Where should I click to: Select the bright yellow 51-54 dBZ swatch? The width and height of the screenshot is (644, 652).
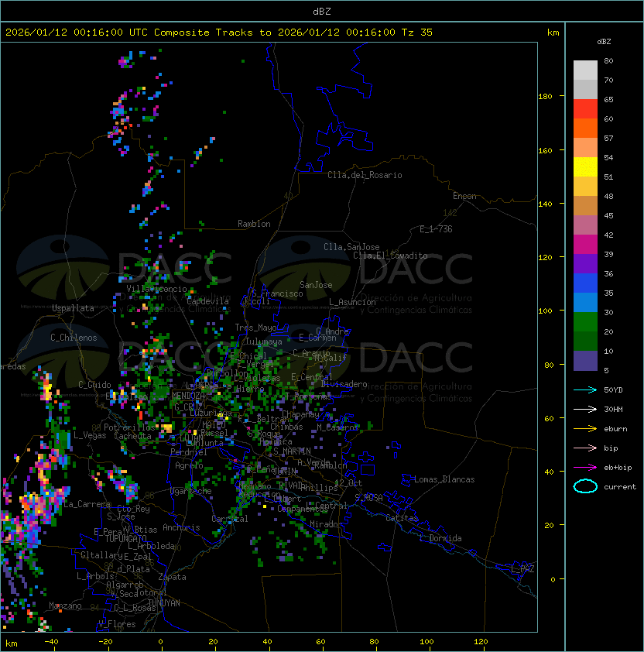click(585, 167)
